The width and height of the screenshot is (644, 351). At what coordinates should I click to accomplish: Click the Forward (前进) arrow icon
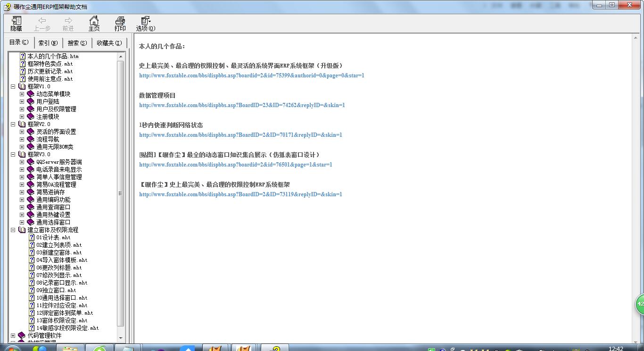tap(68, 20)
